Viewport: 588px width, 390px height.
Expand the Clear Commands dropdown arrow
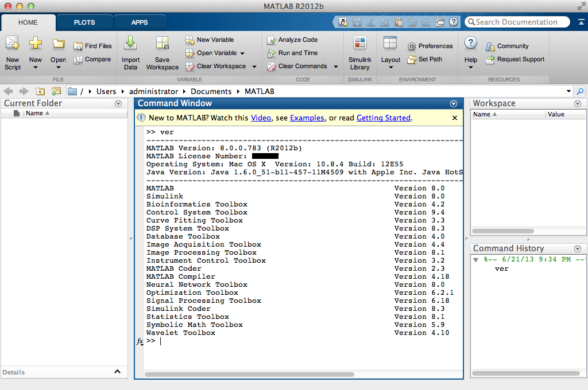pos(335,67)
